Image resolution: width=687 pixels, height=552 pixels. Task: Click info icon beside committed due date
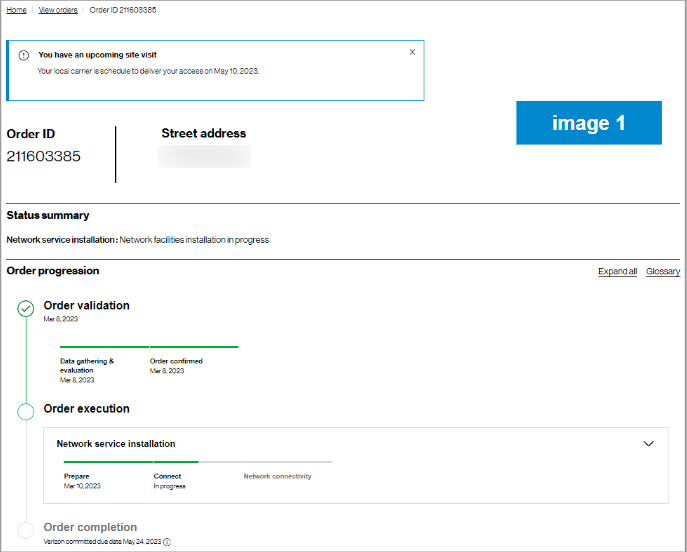tap(167, 541)
